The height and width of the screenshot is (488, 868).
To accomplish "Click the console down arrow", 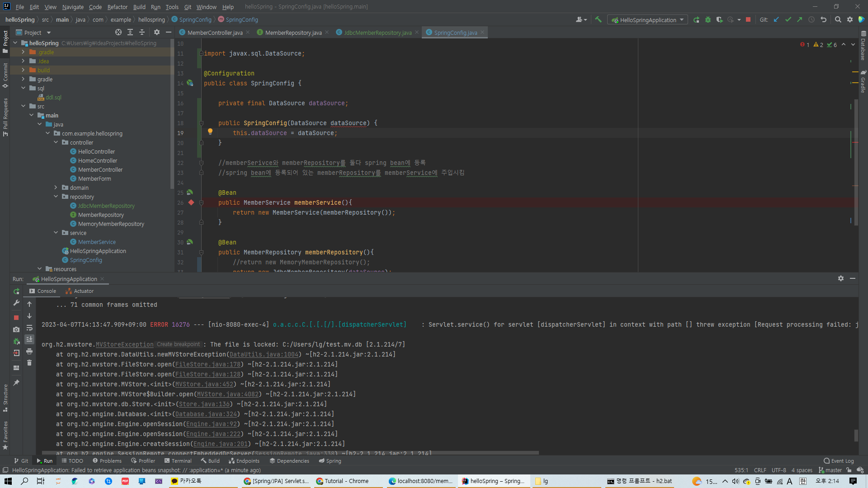I will tap(29, 316).
